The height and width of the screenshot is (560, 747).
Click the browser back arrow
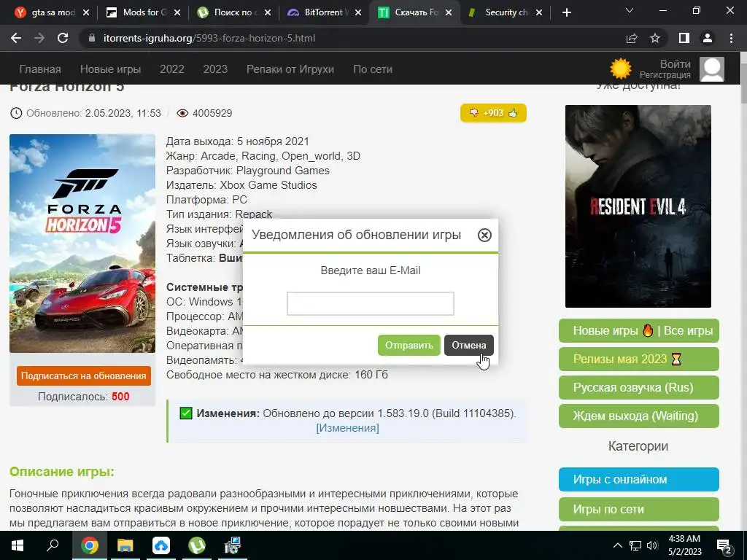(16, 38)
